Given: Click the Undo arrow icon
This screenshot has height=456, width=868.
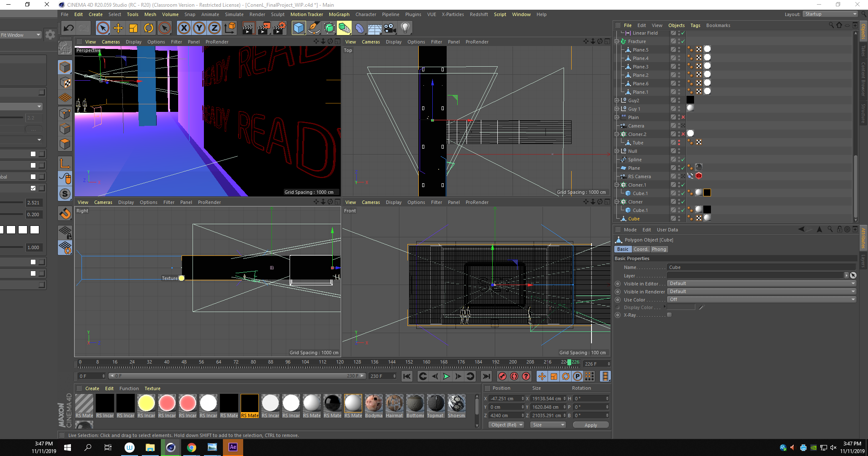Looking at the screenshot, I should (x=68, y=28).
